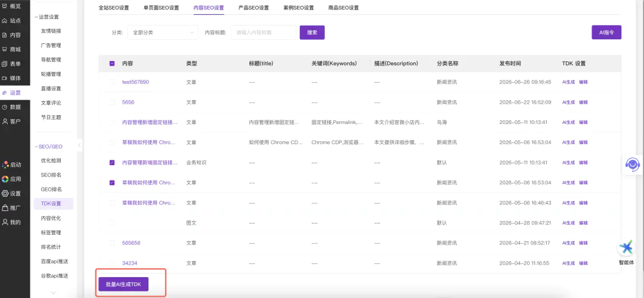Viewport: 644px width, 298px height.
Task: Open 标签管理 in the submenu
Action: (51, 232)
